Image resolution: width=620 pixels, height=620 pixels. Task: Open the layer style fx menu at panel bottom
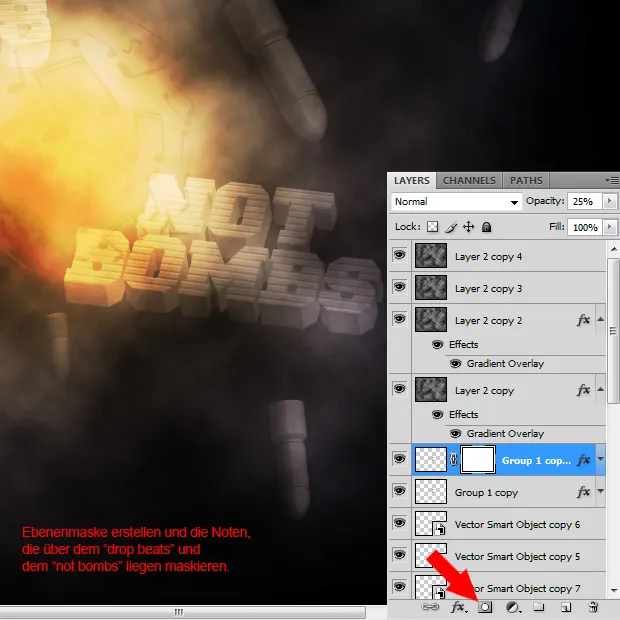pyautogui.click(x=458, y=607)
